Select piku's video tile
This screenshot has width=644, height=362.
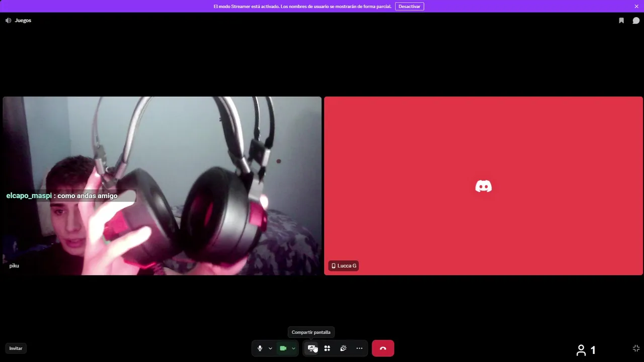(162, 186)
